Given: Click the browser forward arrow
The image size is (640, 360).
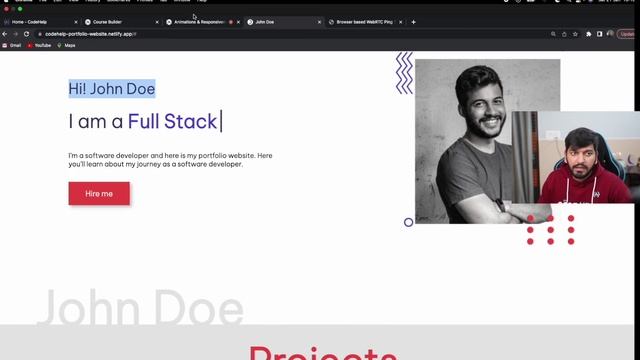Looking at the screenshot, I should click(16, 34).
